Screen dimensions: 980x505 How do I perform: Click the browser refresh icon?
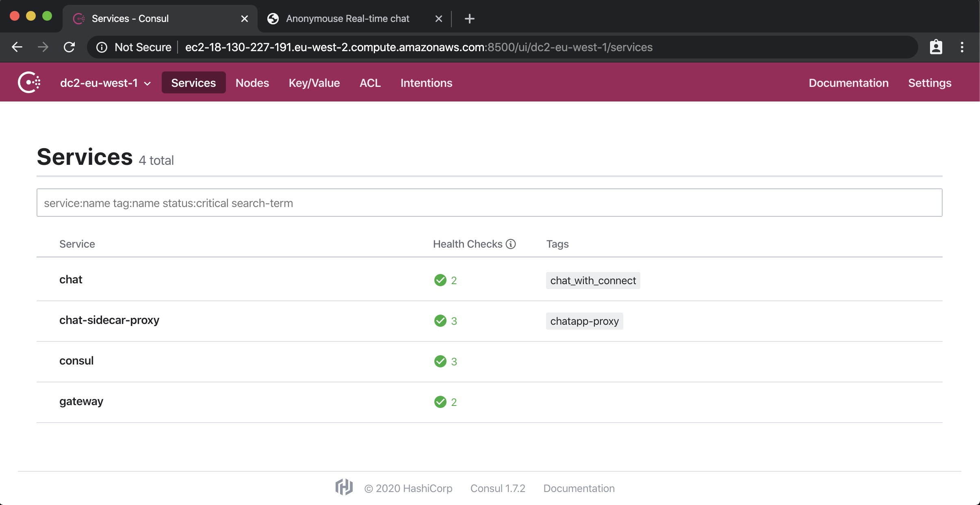[x=69, y=46]
